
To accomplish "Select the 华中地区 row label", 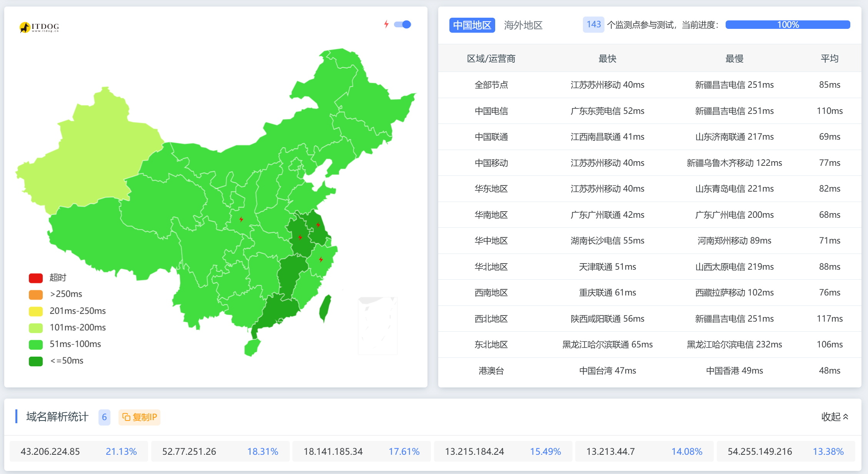I will pyautogui.click(x=491, y=240).
